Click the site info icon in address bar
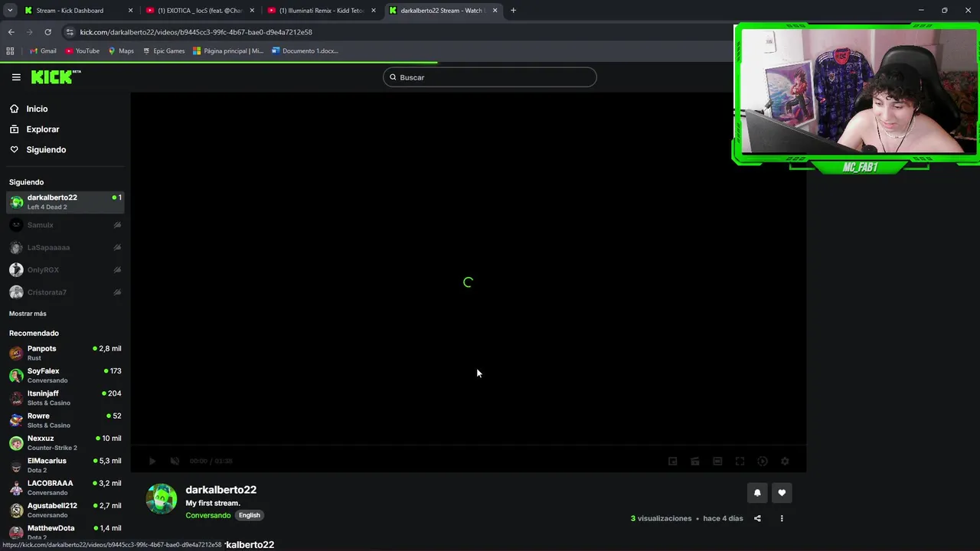 click(x=70, y=32)
